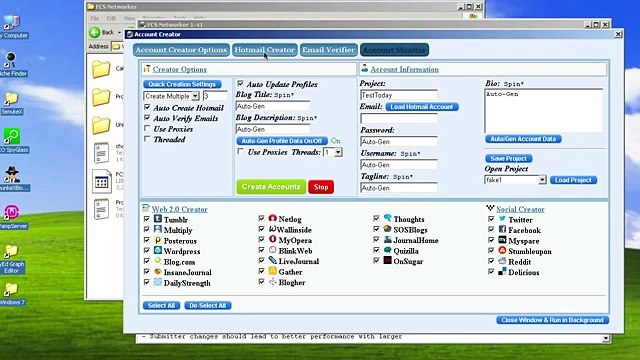Switch to Account Monitor tab
Screen dimensions: 640x360
pos(394,50)
